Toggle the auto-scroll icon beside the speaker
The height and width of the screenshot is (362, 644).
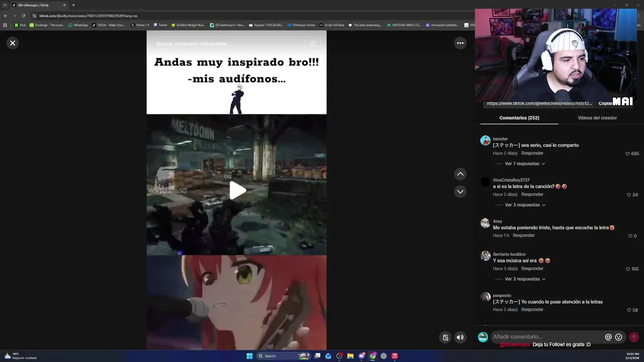(x=445, y=337)
